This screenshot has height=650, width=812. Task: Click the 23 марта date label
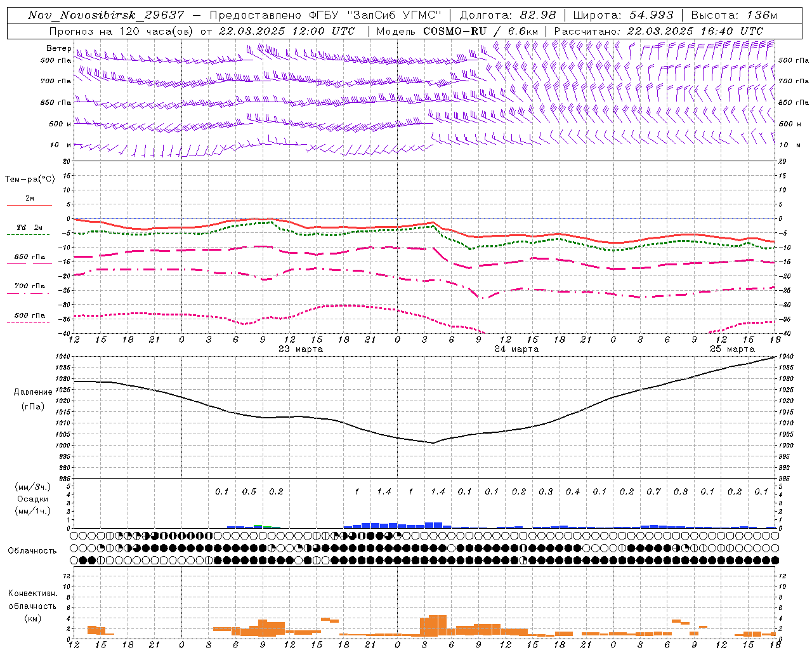[301, 348]
